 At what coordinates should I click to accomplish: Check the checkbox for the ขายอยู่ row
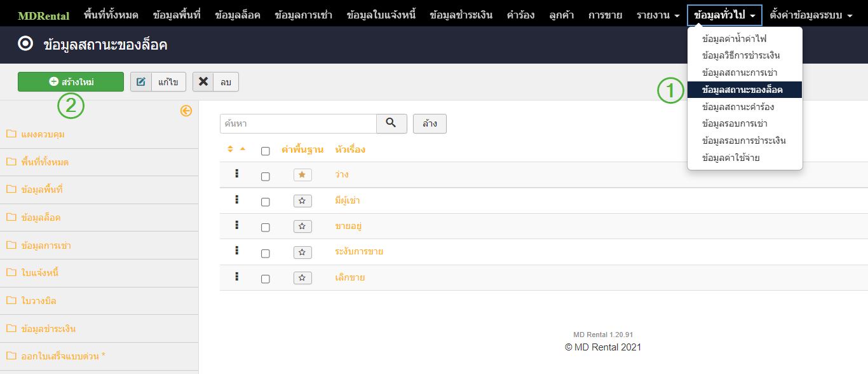[x=266, y=228]
